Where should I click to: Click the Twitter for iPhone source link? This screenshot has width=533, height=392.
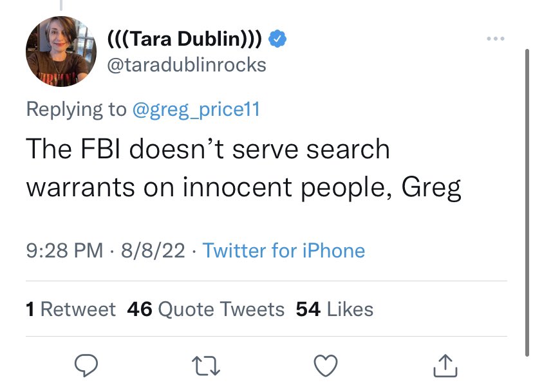tap(284, 250)
